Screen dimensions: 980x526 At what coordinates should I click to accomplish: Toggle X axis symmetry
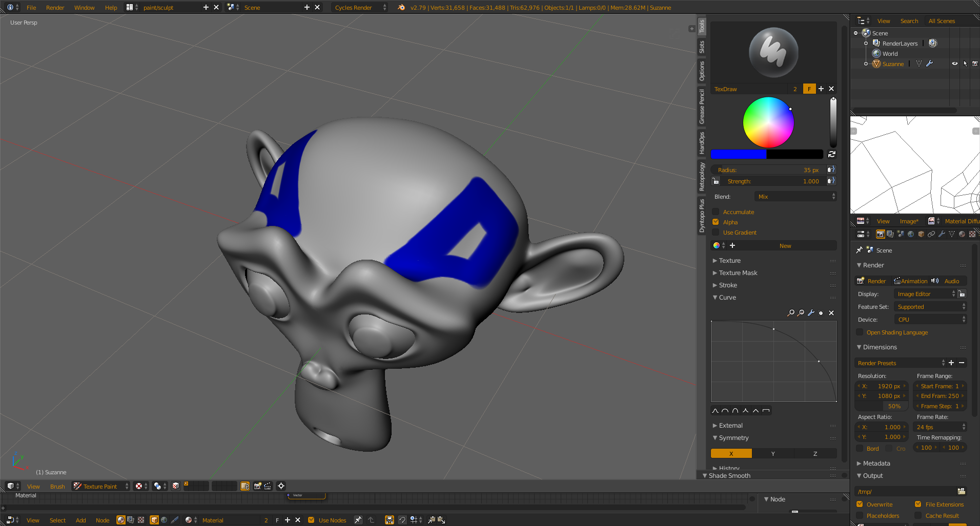tap(731, 454)
